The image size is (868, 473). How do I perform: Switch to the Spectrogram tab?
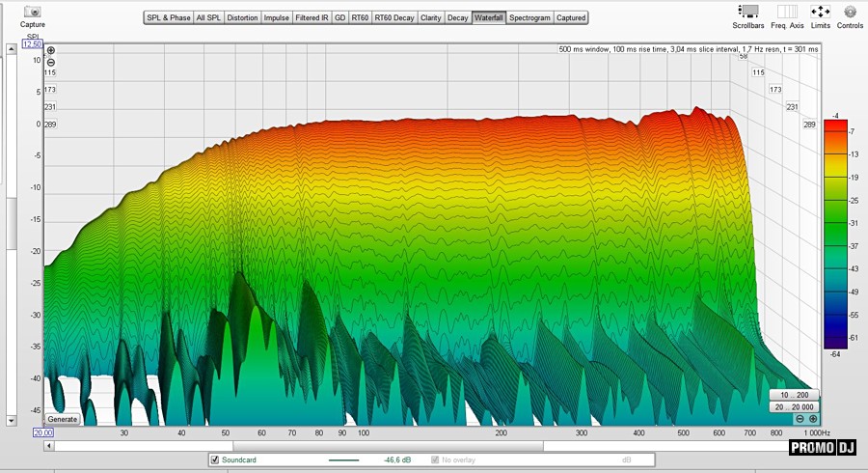pyautogui.click(x=529, y=17)
